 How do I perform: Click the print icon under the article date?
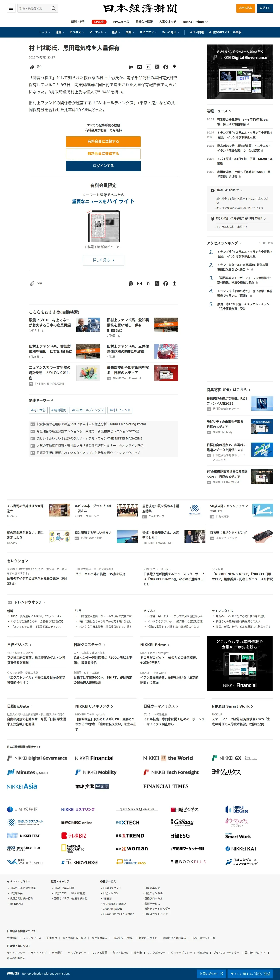pyautogui.click(x=131, y=67)
